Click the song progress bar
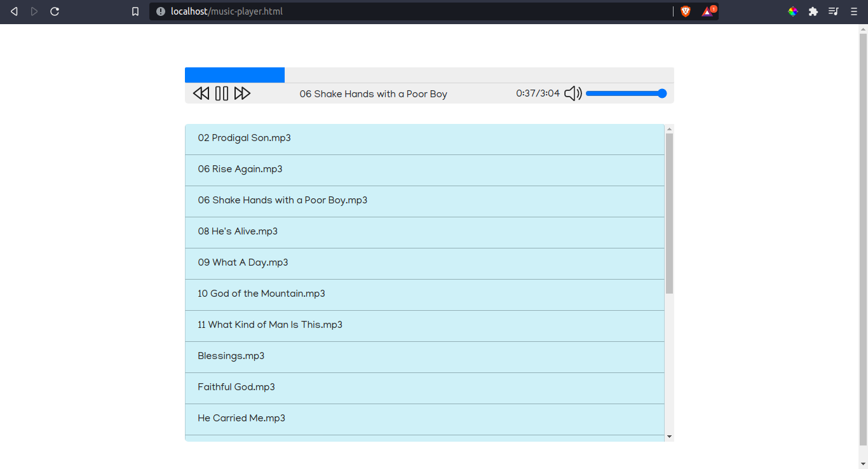The width and height of the screenshot is (868, 469). [430, 75]
